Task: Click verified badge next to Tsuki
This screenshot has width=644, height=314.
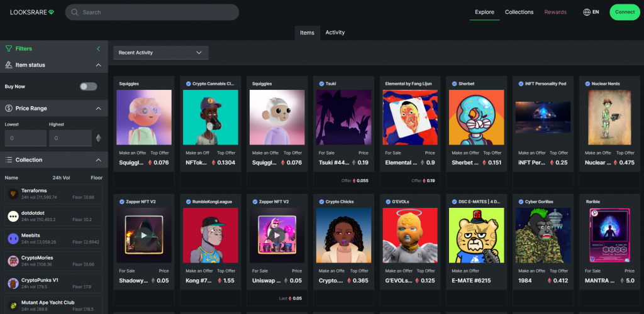Action: point(321,84)
